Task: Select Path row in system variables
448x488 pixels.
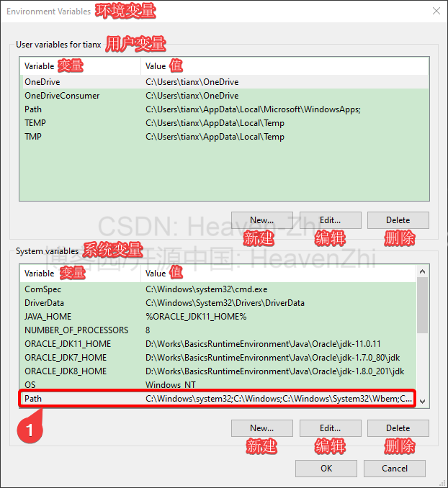Action: click(x=218, y=398)
